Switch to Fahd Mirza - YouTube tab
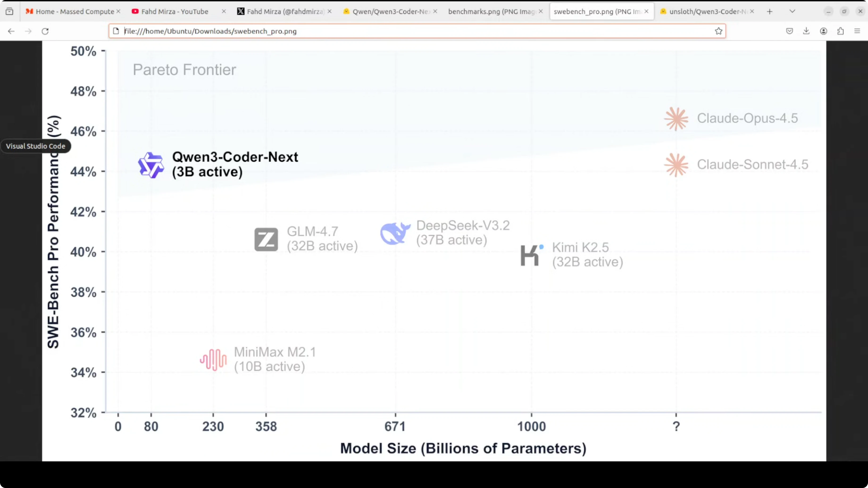This screenshot has width=868, height=488. point(175,12)
